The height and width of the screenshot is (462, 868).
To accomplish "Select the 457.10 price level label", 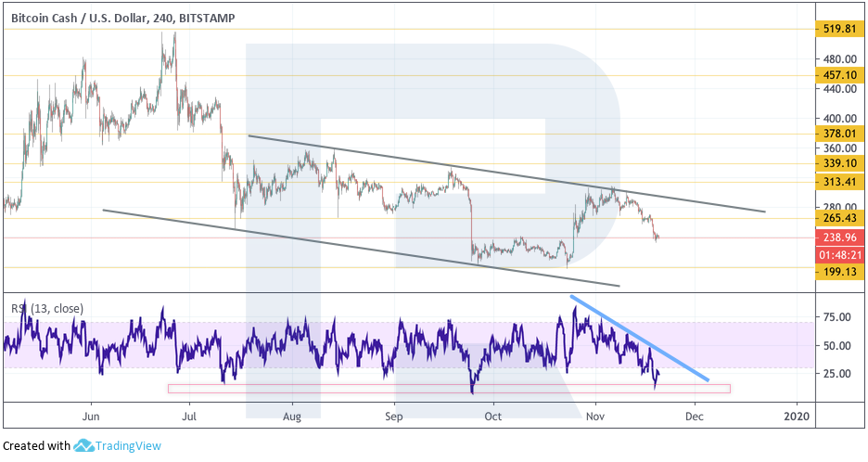I will click(x=839, y=75).
